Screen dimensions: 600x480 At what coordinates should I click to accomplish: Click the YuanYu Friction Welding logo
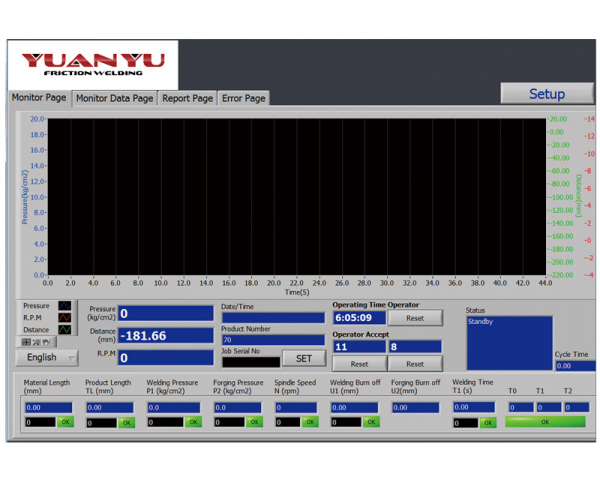coord(93,65)
